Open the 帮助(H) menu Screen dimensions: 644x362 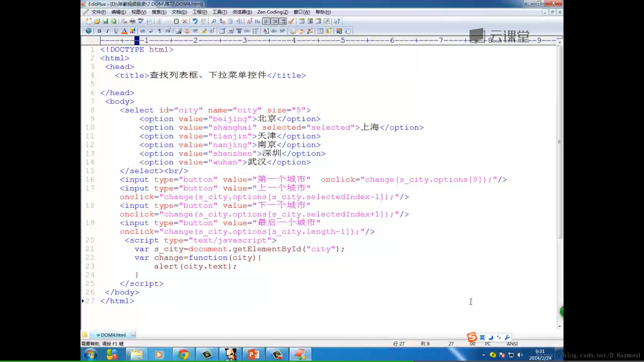point(323,12)
